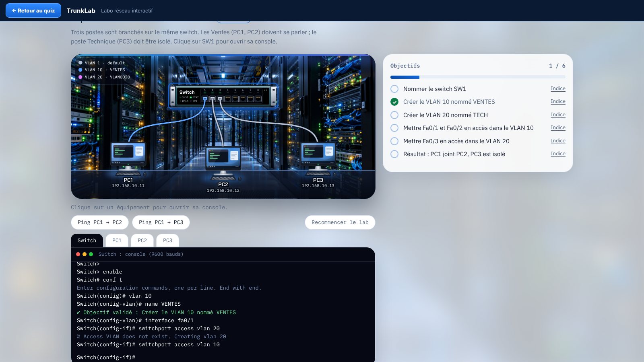Click console line 'Access VLAN does not exist'

click(x=151, y=337)
